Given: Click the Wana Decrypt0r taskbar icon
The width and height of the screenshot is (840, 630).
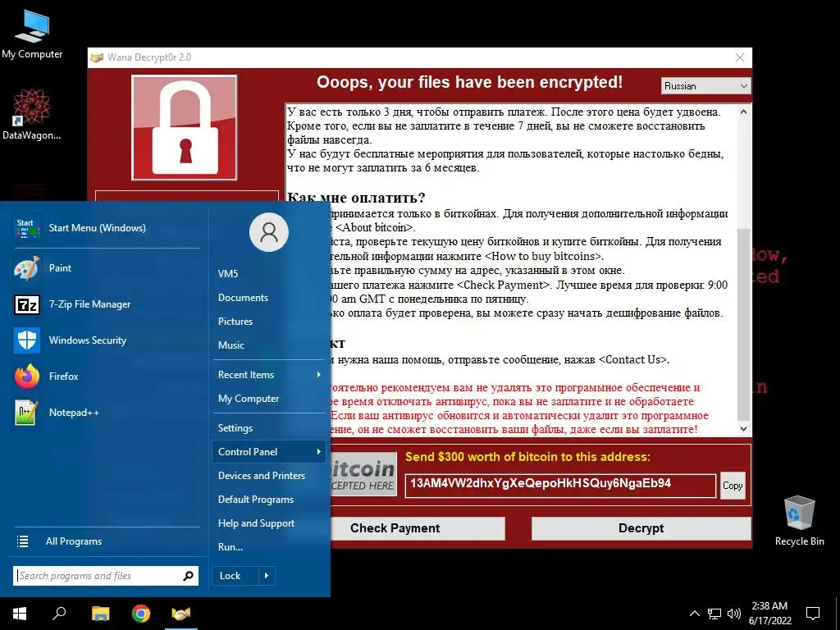Looking at the screenshot, I should coord(181,614).
